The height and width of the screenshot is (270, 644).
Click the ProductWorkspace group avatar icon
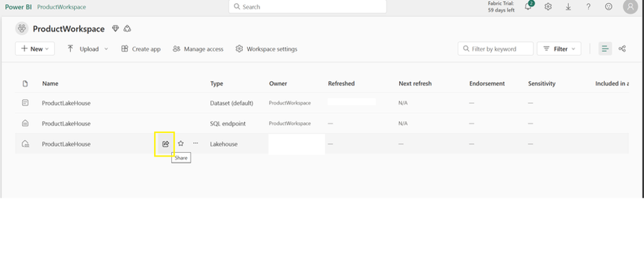(x=22, y=29)
